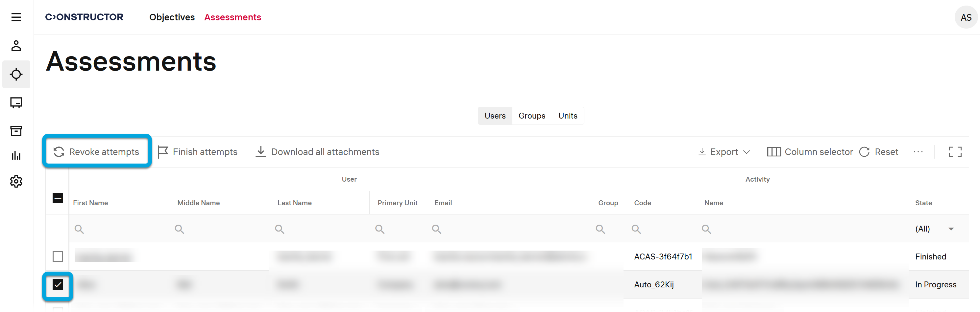The image size is (980, 312).
Task: Open the three-dot more options menu
Action: 918,152
